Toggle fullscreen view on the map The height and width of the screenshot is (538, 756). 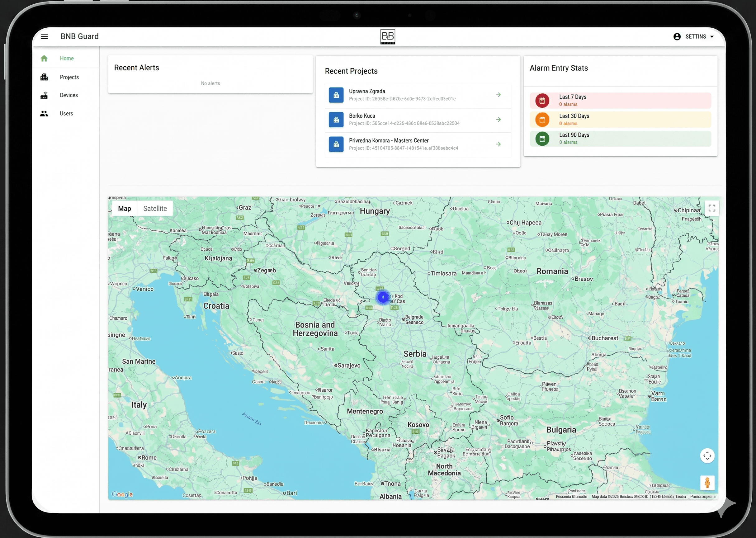pyautogui.click(x=711, y=208)
